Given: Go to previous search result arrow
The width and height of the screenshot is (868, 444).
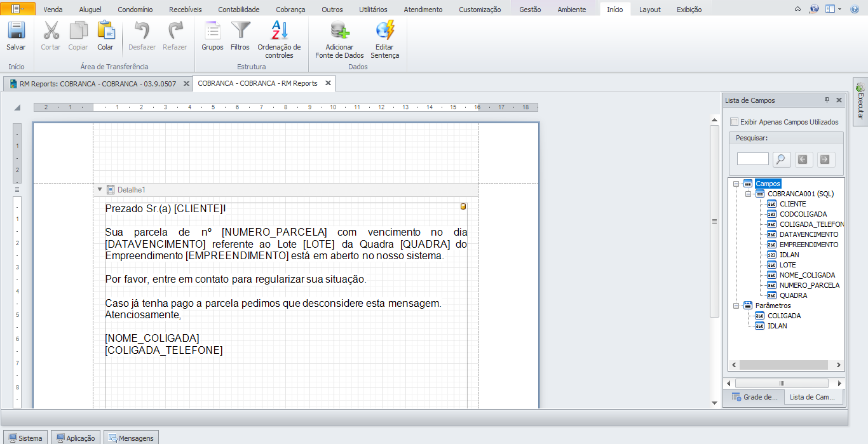Looking at the screenshot, I should [803, 159].
